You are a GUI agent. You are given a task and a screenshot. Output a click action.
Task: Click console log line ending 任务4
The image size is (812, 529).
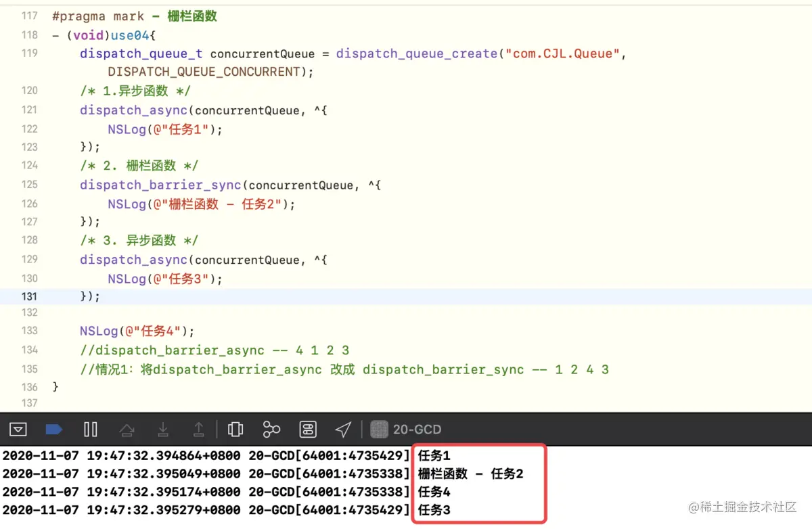click(x=227, y=492)
